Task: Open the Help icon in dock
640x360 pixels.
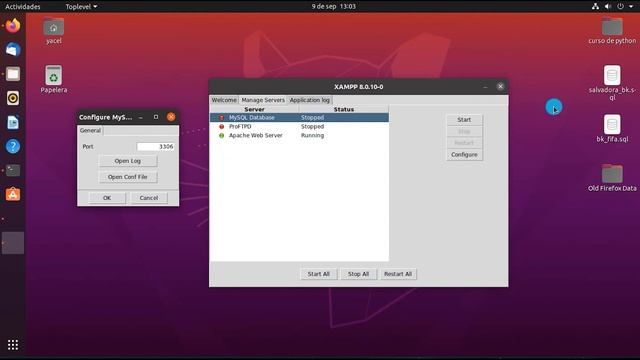Action: (13, 146)
